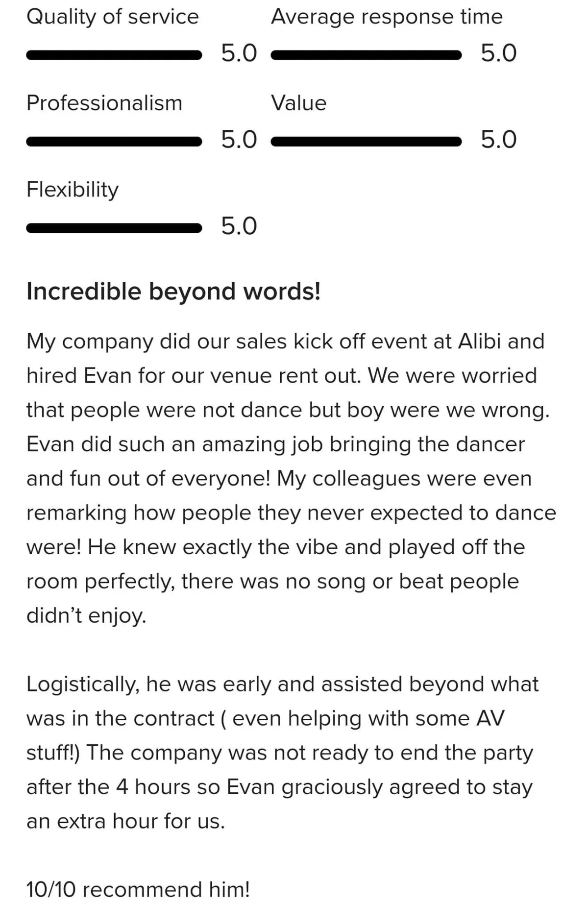Viewport: 588px width, 905px height.
Task: Click the 5.0 score beside Value bar
Action: click(x=498, y=140)
